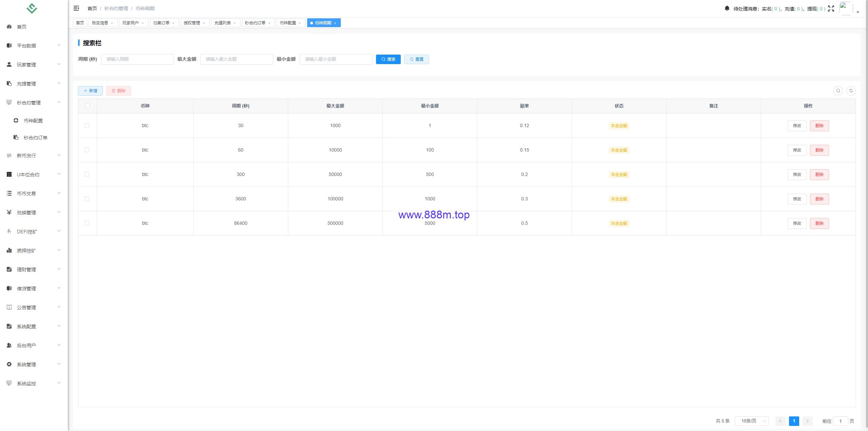Click the U本位合约 grid icon
The width and height of the screenshot is (868, 431).
[9, 174]
